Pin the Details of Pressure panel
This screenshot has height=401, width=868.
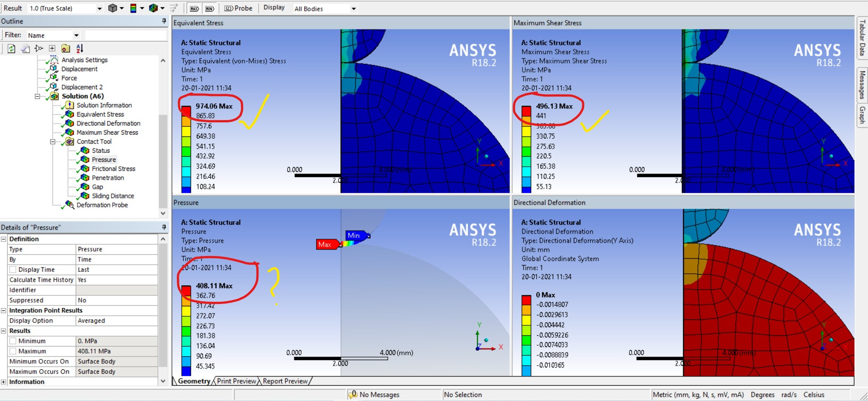point(164,227)
